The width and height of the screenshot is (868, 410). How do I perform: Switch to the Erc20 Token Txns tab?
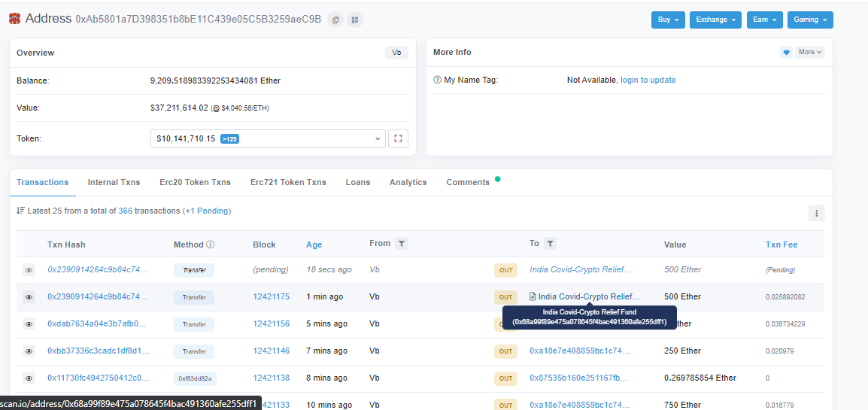coord(195,182)
